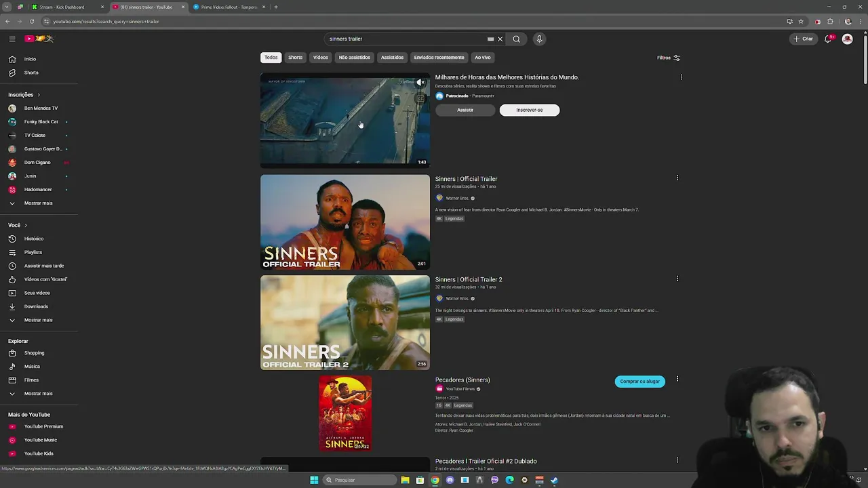868x488 pixels.
Task: Click the taskbar Pesquisar search box
Action: pos(359,480)
